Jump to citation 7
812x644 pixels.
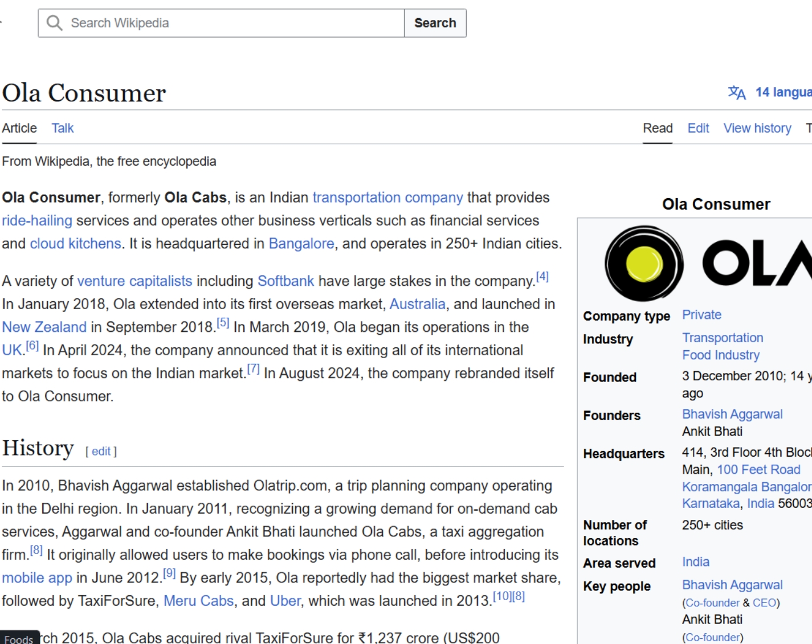point(254,369)
